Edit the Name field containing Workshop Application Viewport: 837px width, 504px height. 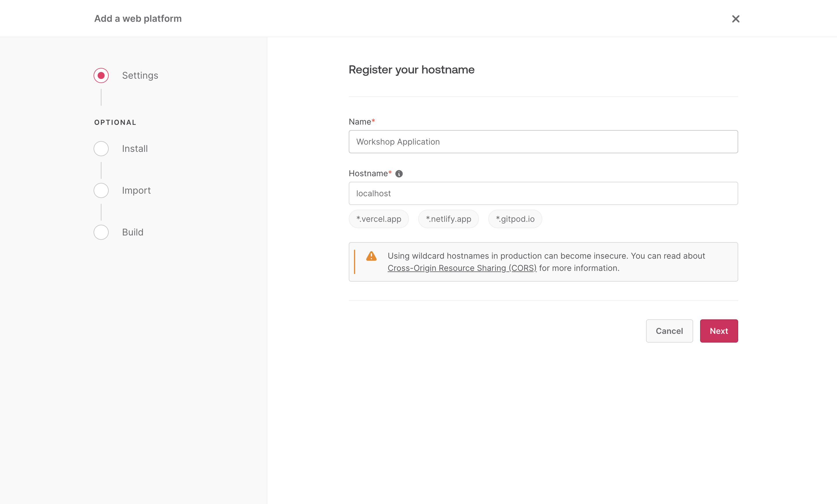(x=543, y=142)
